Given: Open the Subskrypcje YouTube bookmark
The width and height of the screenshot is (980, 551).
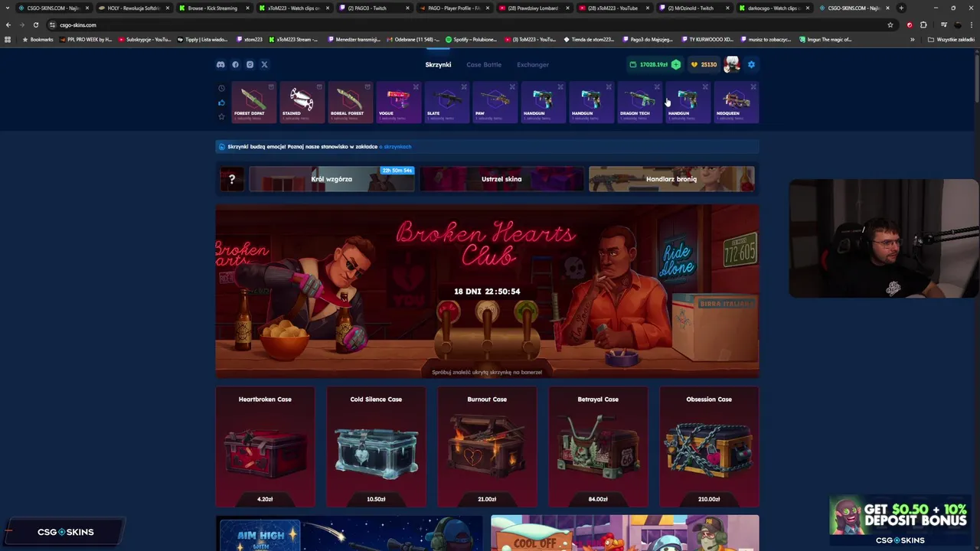Looking at the screenshot, I should point(145,39).
